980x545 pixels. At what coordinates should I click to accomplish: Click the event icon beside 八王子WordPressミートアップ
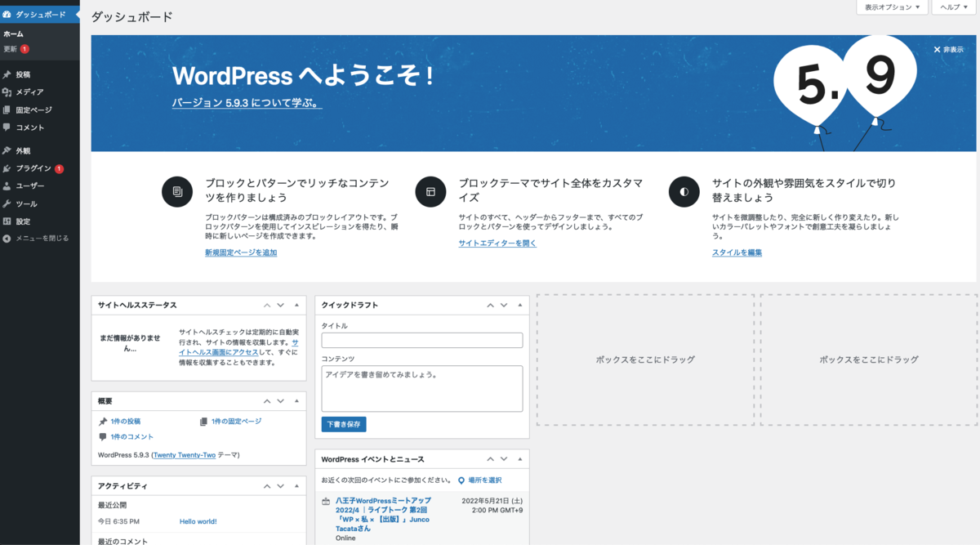click(x=326, y=501)
